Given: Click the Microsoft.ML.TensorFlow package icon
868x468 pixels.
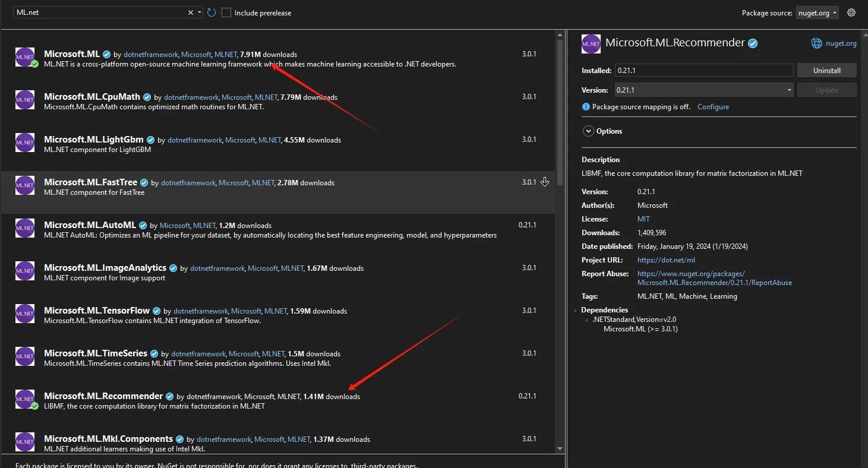Looking at the screenshot, I should pos(25,314).
